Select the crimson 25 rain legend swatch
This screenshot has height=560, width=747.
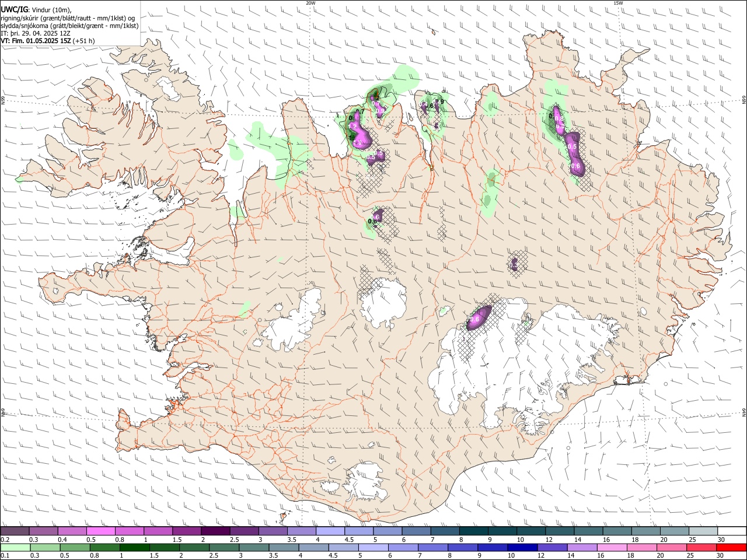point(701,547)
